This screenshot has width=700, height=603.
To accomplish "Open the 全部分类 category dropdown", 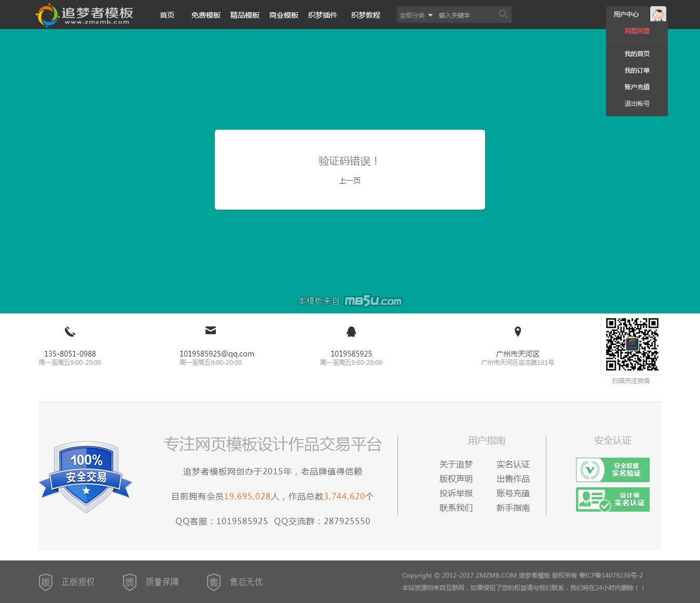I will tap(416, 16).
